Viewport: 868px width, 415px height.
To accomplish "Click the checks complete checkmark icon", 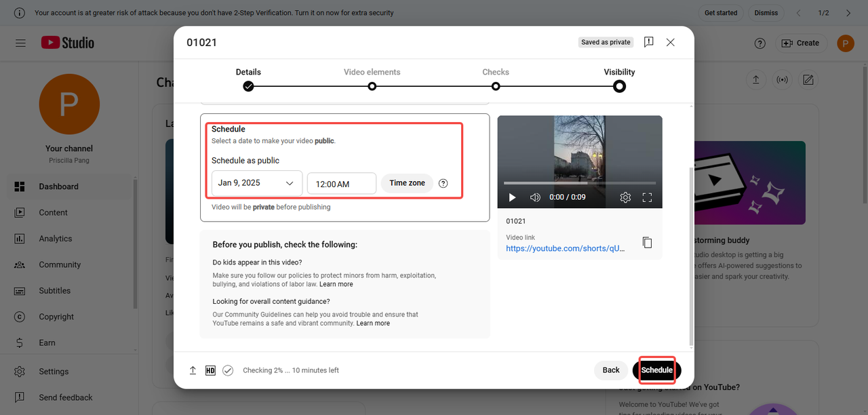I will (228, 370).
